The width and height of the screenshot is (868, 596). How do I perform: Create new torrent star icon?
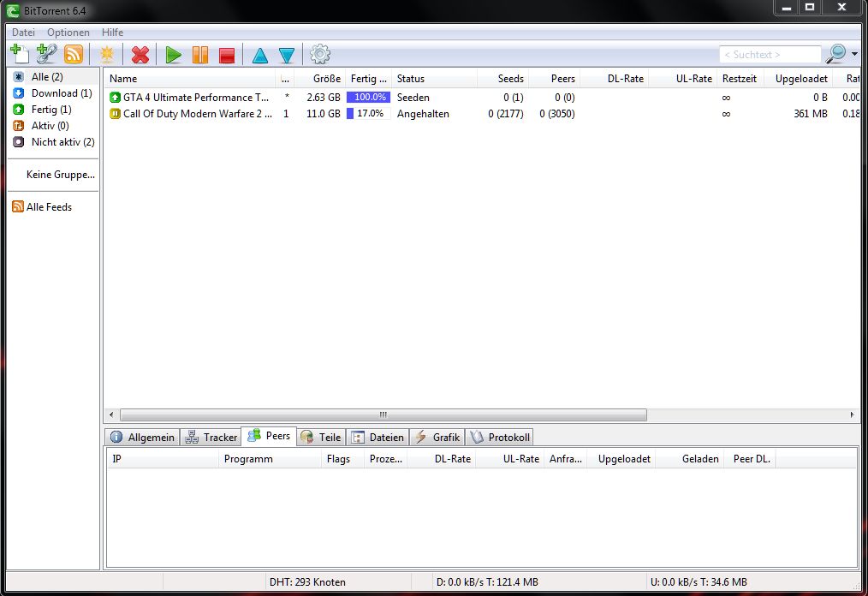[x=107, y=54]
